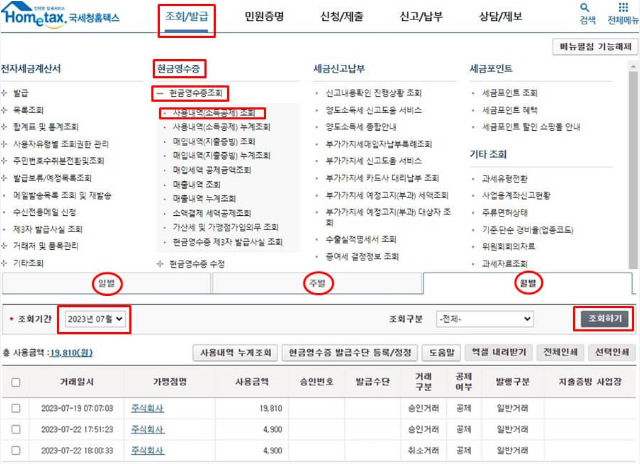Open the 조회/발급 top menu

pos(186,17)
